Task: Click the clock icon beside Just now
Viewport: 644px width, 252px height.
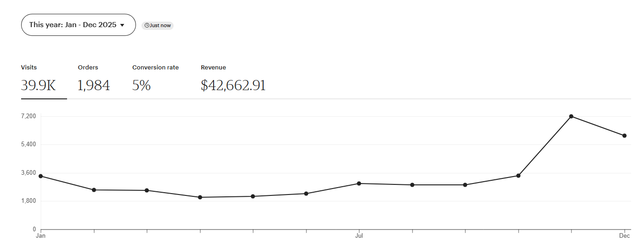Action: pos(147,25)
